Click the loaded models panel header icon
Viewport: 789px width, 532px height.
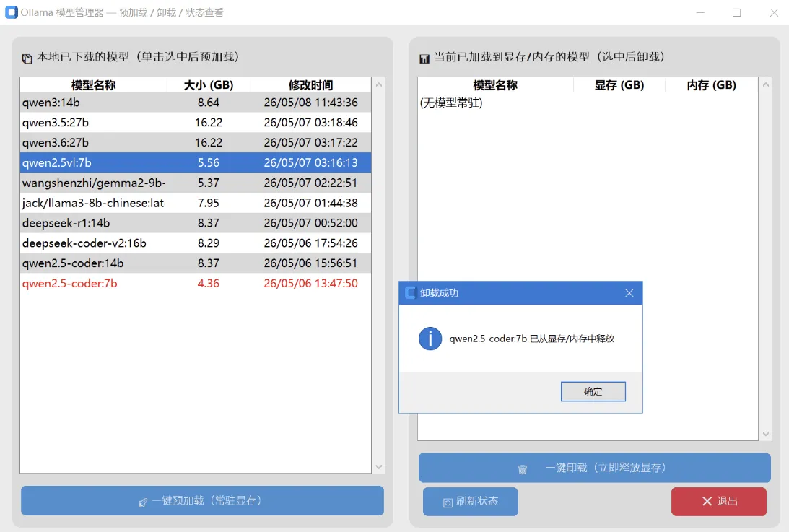(x=424, y=58)
